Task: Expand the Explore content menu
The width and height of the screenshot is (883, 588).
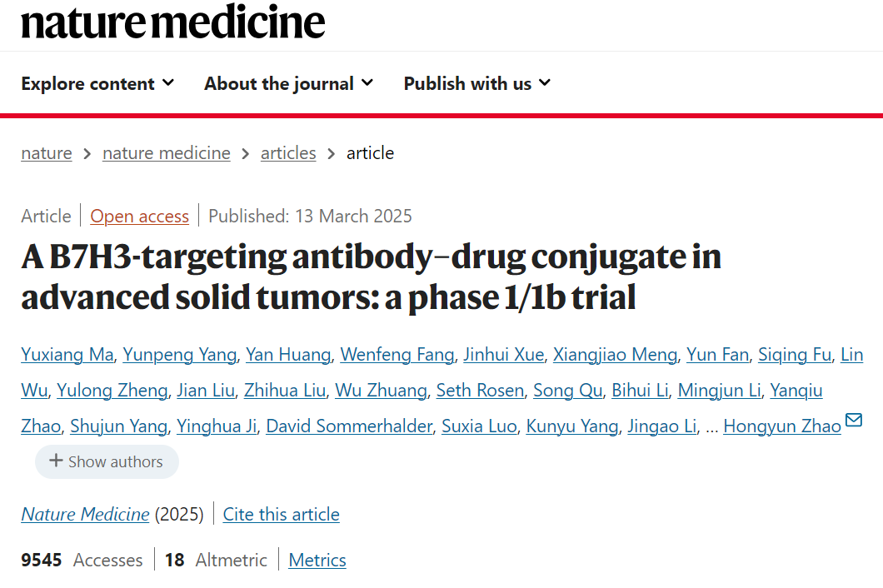Action: [x=97, y=83]
